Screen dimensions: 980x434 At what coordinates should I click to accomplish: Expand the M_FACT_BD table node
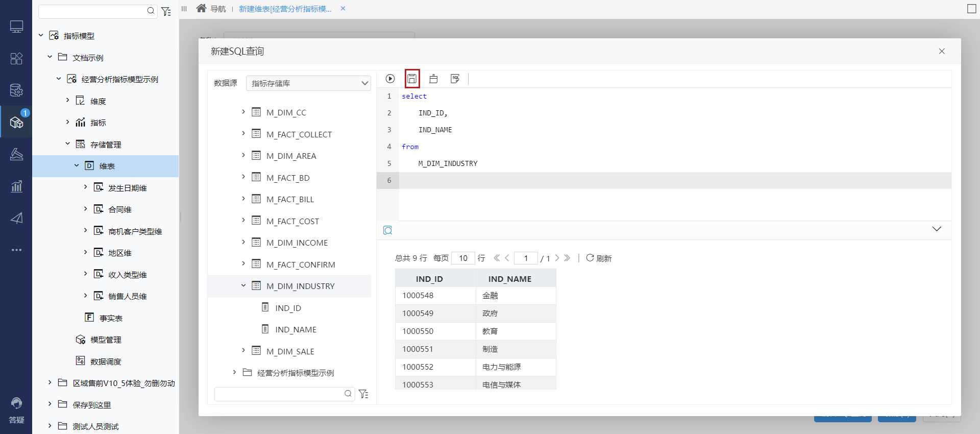coord(243,177)
